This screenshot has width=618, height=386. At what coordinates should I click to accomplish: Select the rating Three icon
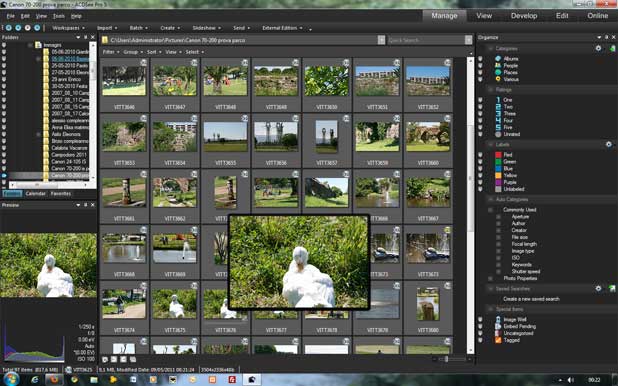(498, 114)
